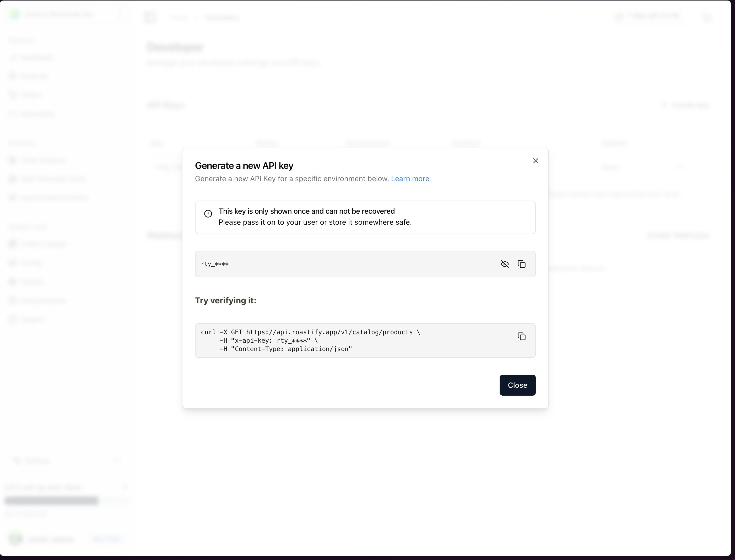Image resolution: width=735 pixels, height=560 pixels.
Task: Open the Learn more link
Action: [x=410, y=179]
